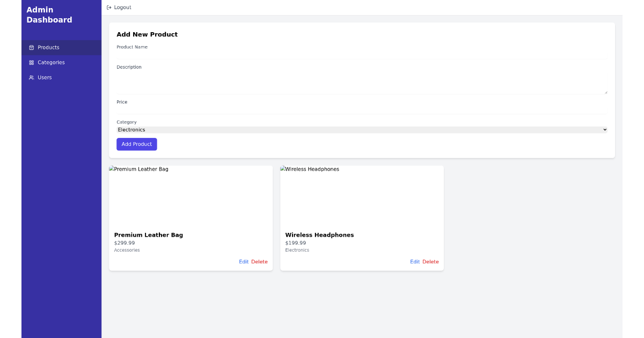Edit the Premium Leather Bag product
The height and width of the screenshot is (338, 644).
point(244,261)
